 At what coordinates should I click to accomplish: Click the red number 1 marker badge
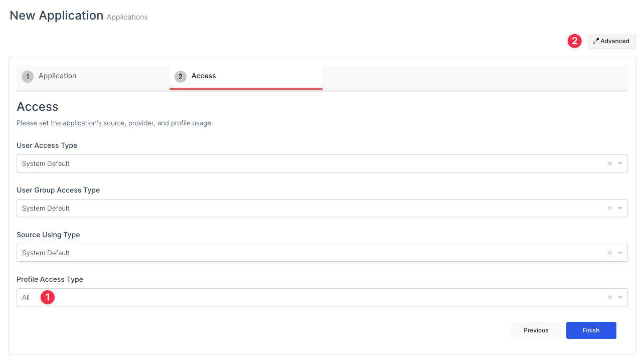(x=47, y=297)
